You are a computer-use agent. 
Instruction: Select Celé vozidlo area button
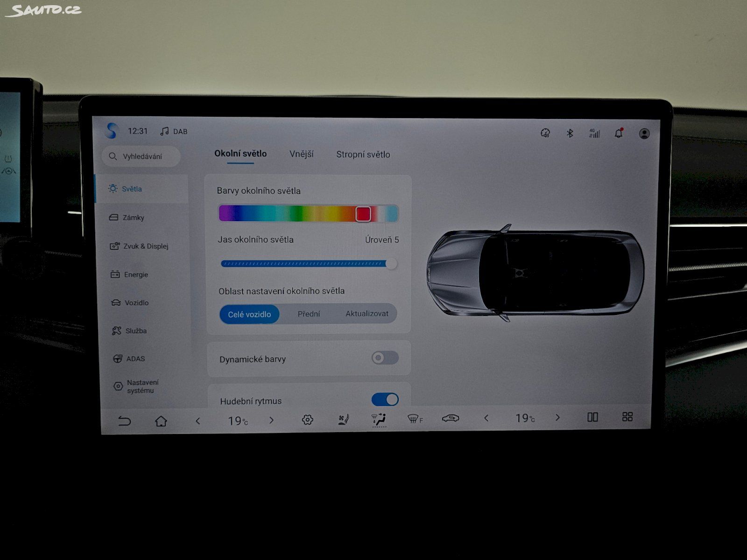249,314
